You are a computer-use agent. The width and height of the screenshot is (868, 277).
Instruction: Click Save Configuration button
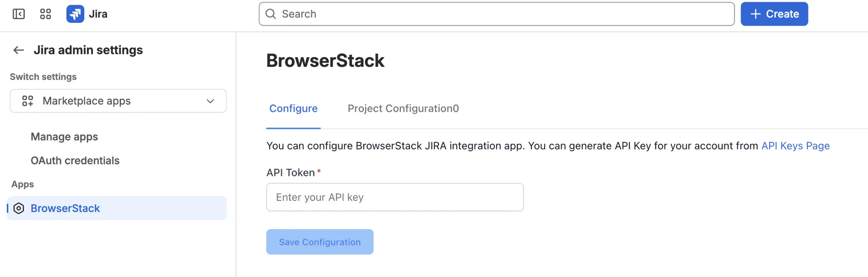(x=320, y=242)
